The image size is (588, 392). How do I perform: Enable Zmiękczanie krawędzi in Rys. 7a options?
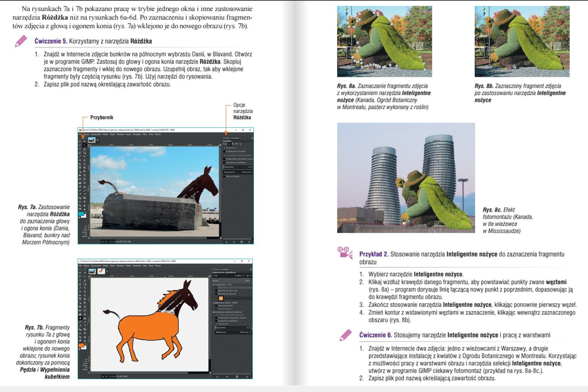click(x=224, y=151)
